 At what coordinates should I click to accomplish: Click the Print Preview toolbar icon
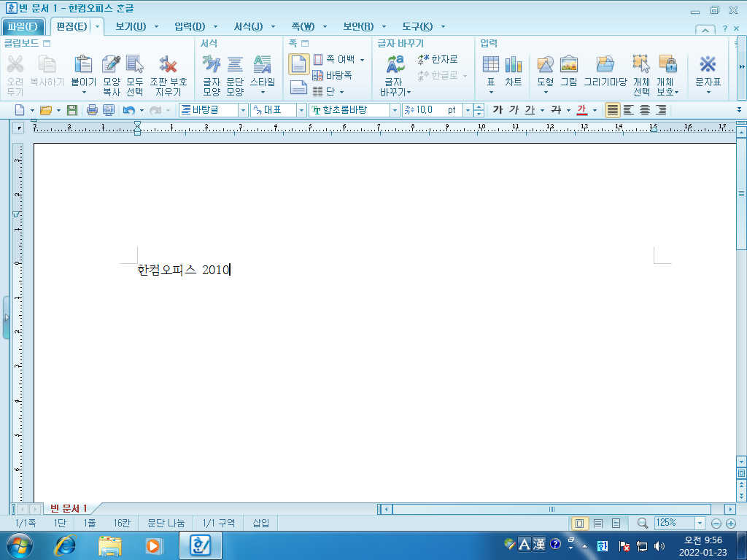point(109,110)
